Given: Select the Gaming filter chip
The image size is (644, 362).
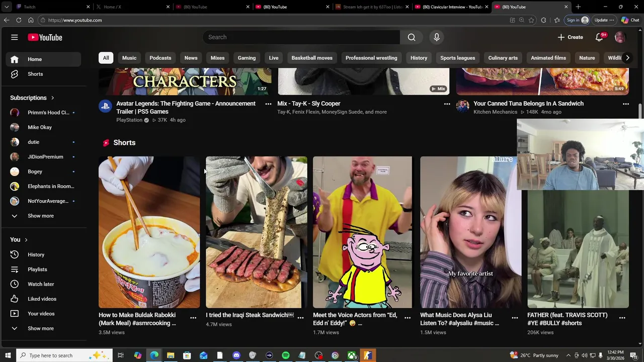Looking at the screenshot, I should (247, 58).
